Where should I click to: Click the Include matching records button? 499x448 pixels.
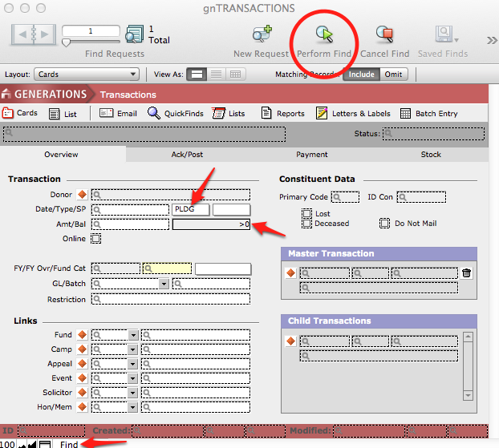coord(361,75)
